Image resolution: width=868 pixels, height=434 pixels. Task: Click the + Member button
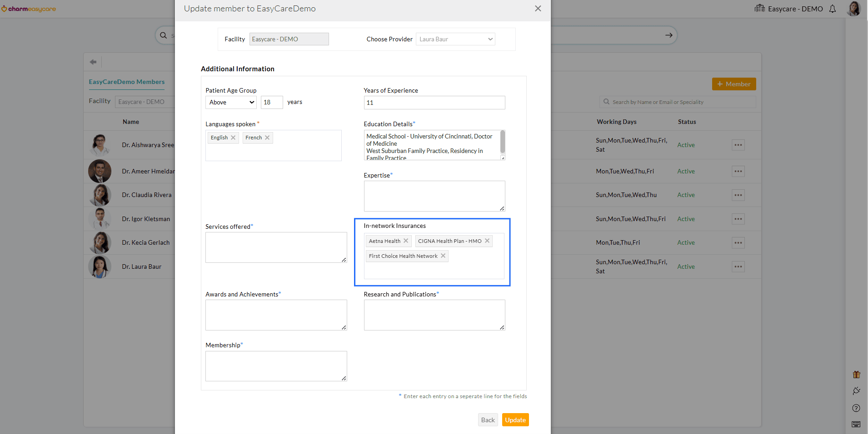[x=734, y=84]
